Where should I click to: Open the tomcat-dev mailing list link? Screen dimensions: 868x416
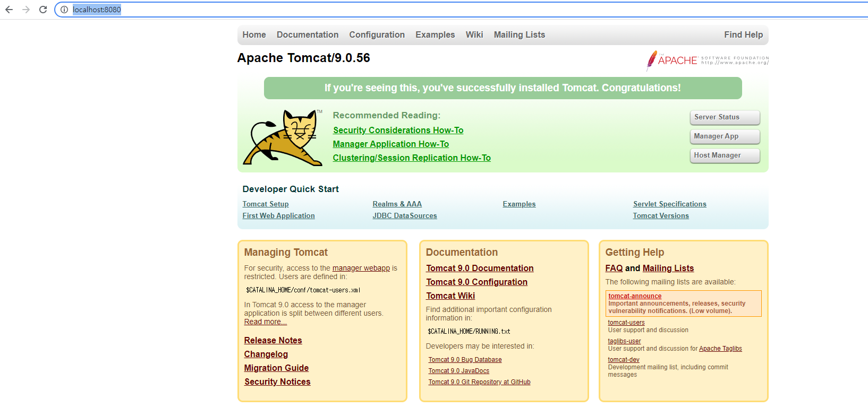[624, 360]
